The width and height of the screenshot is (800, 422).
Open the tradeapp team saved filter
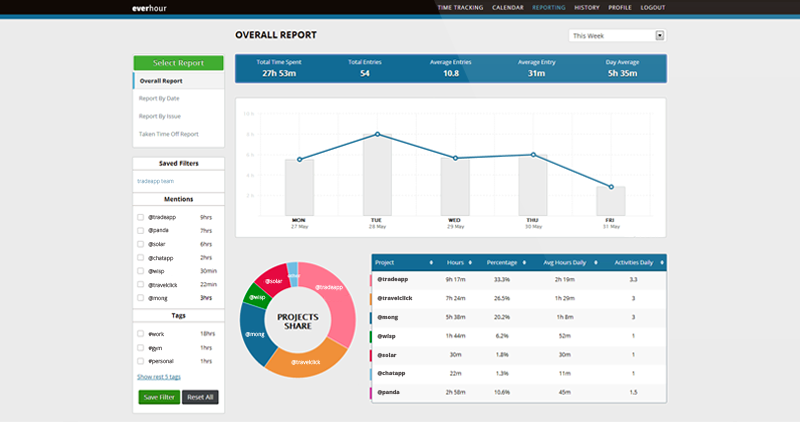[x=155, y=181]
